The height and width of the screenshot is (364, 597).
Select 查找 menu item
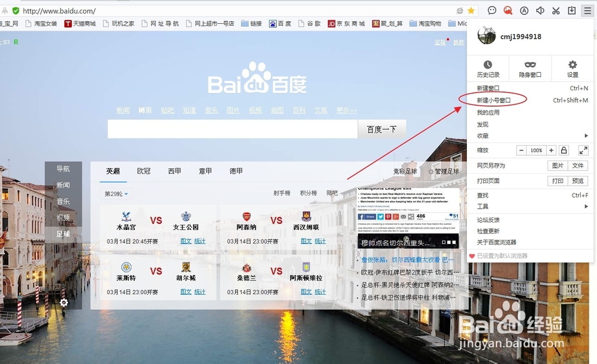click(530, 195)
